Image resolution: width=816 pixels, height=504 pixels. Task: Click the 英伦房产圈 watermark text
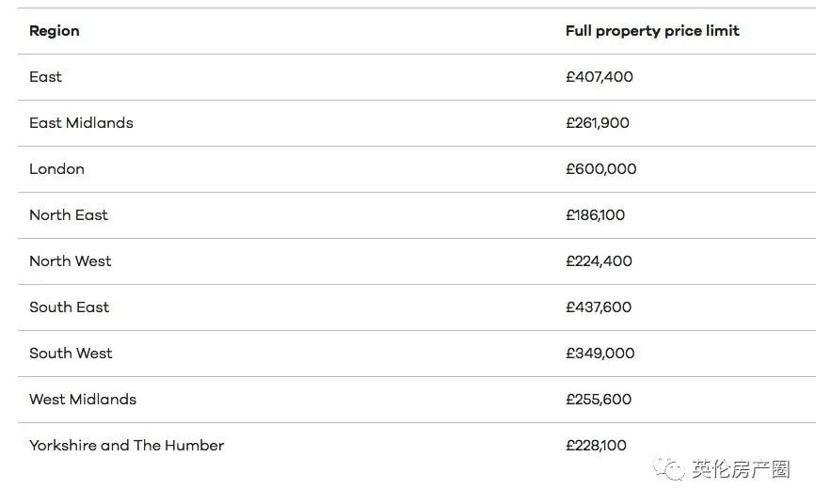[x=741, y=469]
